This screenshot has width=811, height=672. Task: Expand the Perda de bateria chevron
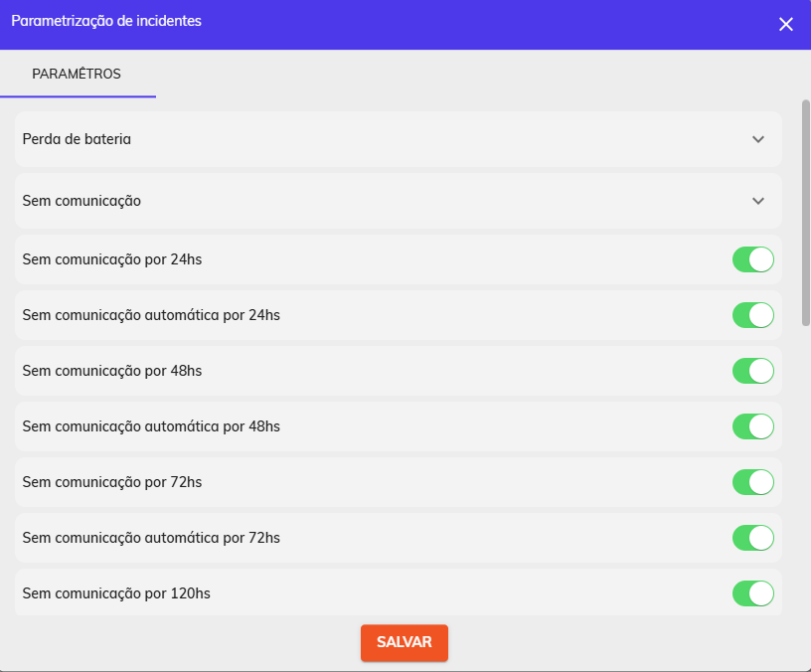pos(757,139)
